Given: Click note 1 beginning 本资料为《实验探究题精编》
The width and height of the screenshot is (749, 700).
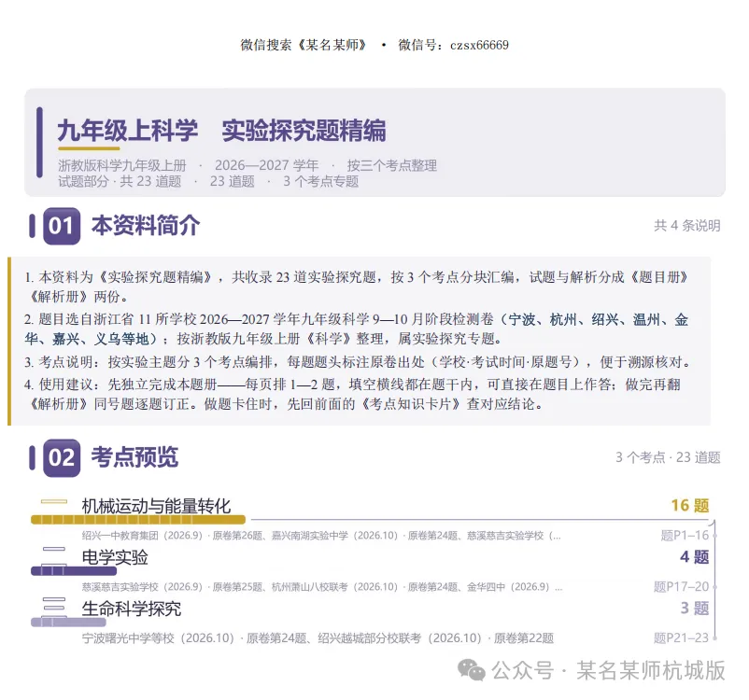Looking at the screenshot, I should (x=357, y=287).
